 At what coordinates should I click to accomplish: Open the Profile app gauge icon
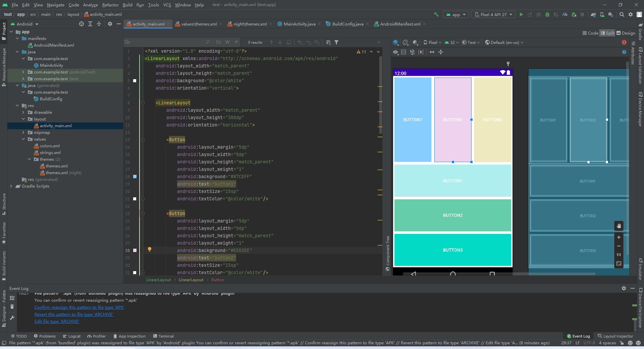(565, 14)
